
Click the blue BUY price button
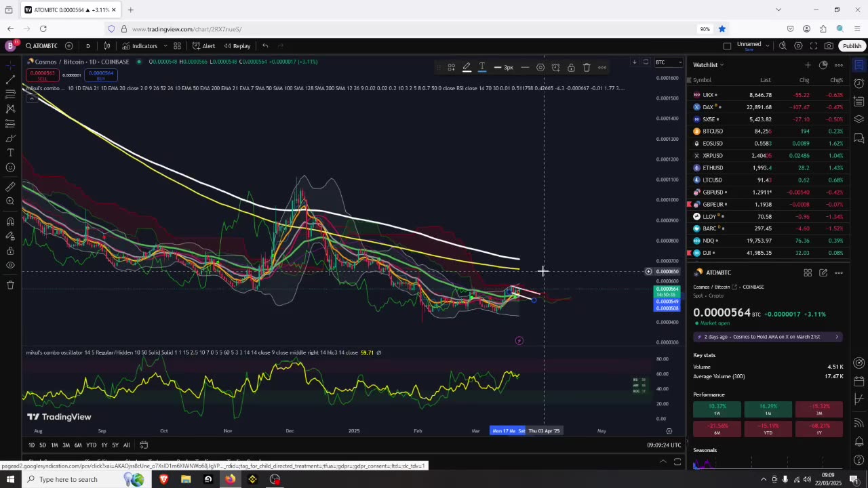[100, 74]
